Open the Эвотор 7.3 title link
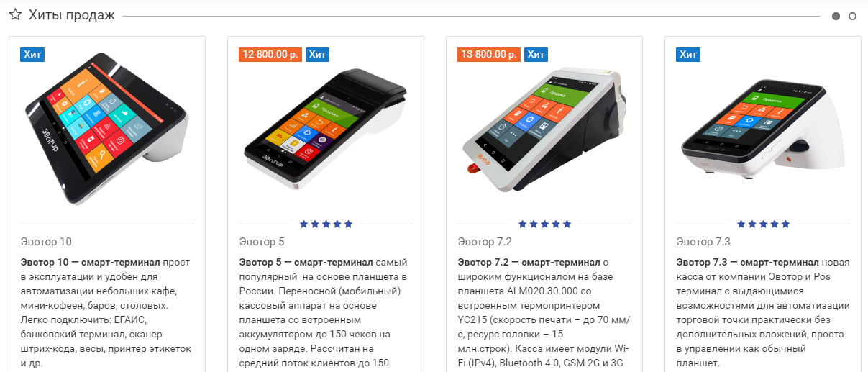This screenshot has width=868, height=372. (x=703, y=242)
